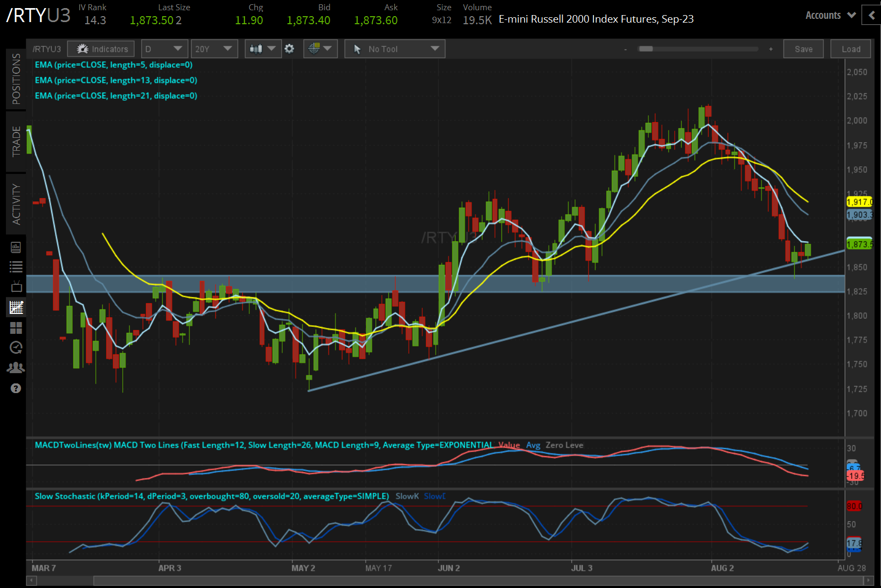Open the daily timeframe 'D' dropdown

[x=164, y=48]
